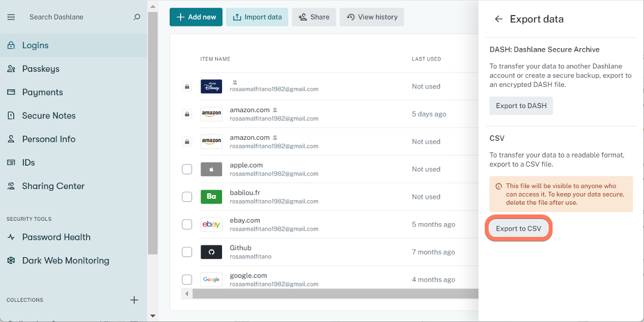Click the Password Health pulse icon
This screenshot has height=322, width=644.
click(x=11, y=237)
